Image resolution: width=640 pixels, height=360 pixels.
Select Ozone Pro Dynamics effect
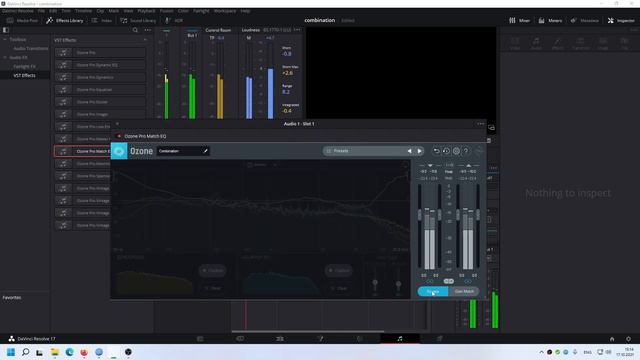pyautogui.click(x=100, y=77)
